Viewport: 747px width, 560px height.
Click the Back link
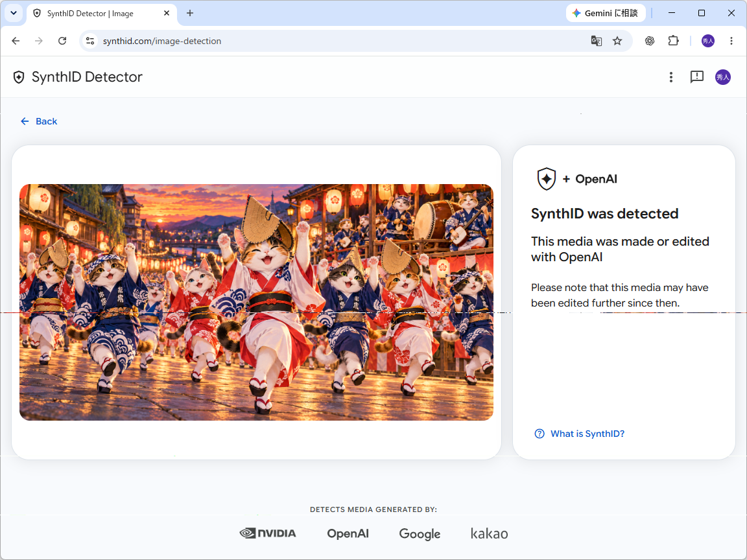(x=39, y=121)
